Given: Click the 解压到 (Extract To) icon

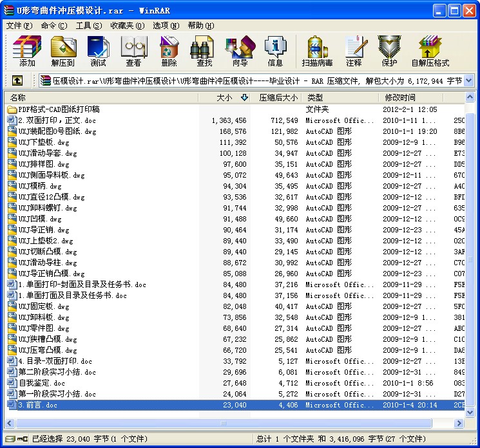Looking at the screenshot, I should (63, 51).
